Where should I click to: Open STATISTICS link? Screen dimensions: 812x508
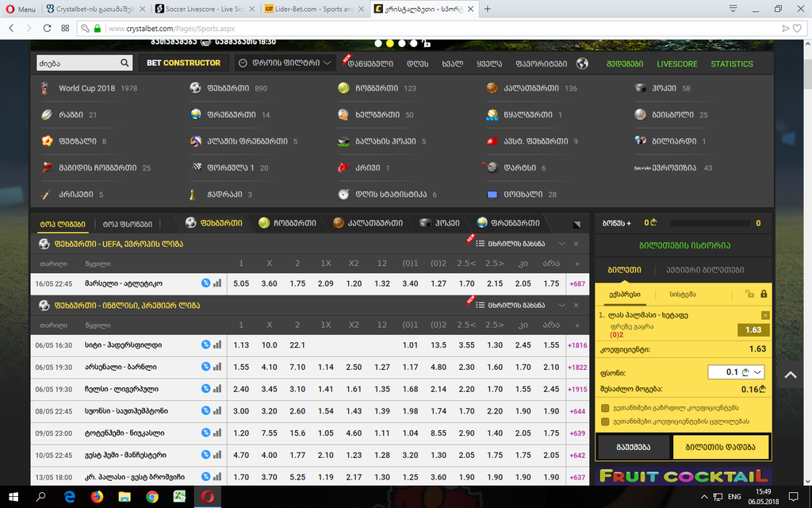pyautogui.click(x=732, y=63)
